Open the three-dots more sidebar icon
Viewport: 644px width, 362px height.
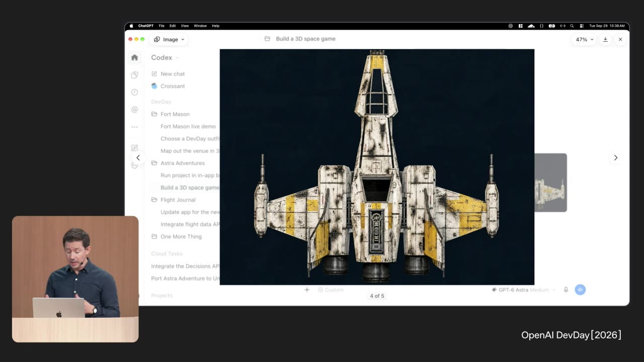tap(134, 127)
